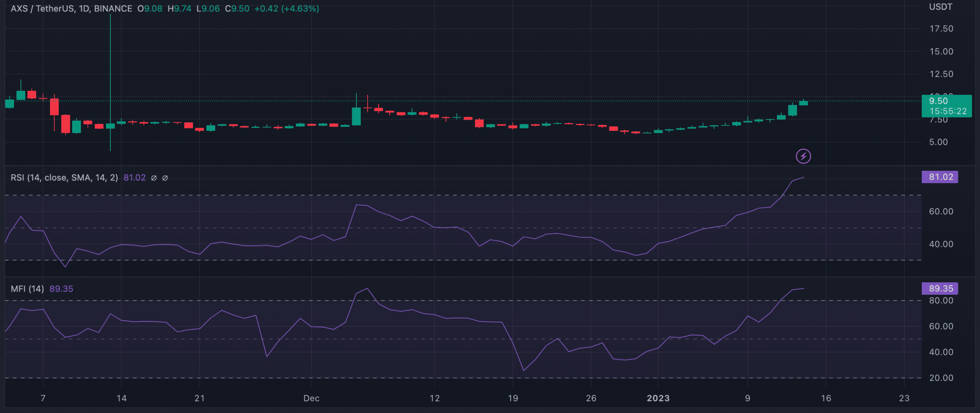Image resolution: width=980 pixels, height=413 pixels.
Task: Click the 5.00 price axis label
Action: [938, 142]
